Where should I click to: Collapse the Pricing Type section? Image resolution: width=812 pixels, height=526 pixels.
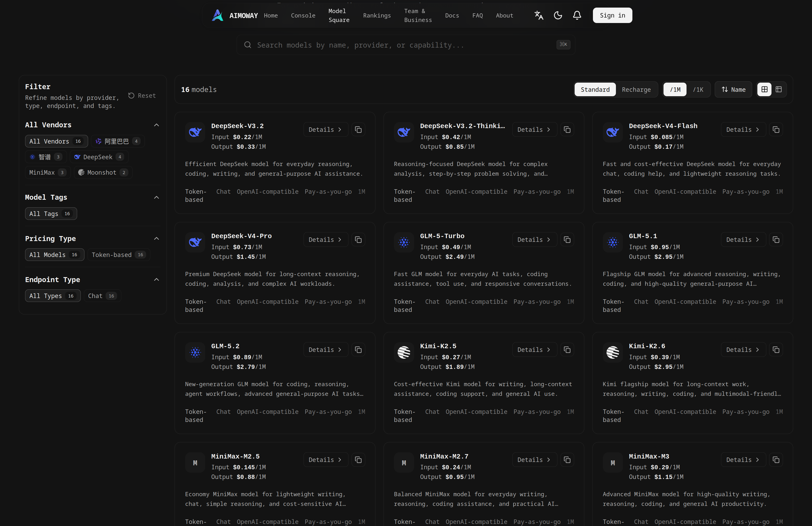click(156, 238)
